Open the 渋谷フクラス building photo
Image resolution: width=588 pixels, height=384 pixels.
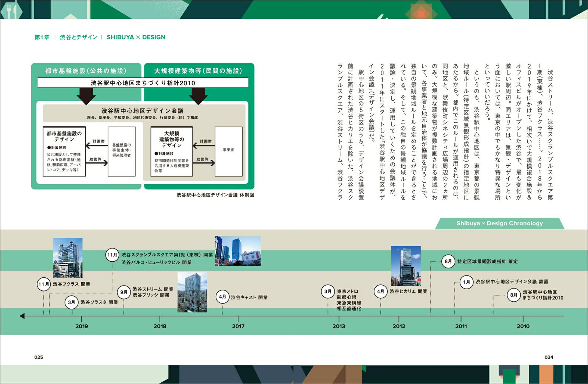coord(68,258)
